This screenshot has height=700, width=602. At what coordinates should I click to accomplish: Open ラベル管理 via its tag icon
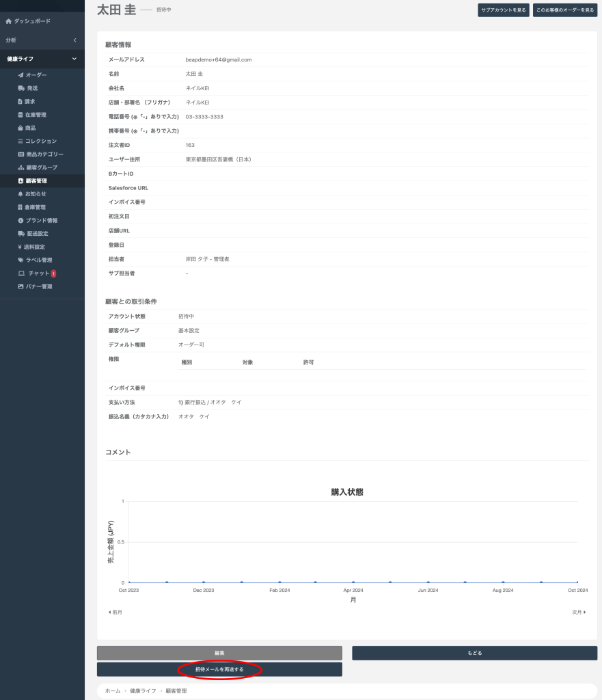[x=20, y=260]
